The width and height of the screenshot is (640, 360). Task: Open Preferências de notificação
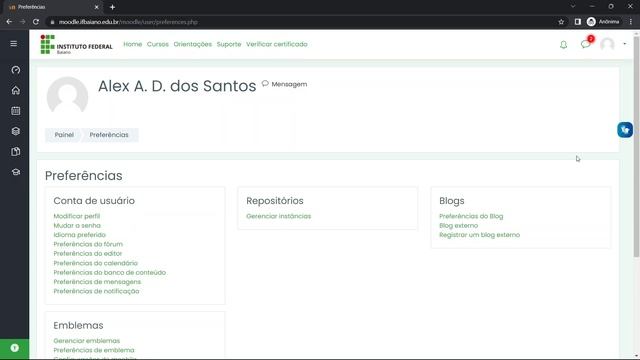[96, 291]
